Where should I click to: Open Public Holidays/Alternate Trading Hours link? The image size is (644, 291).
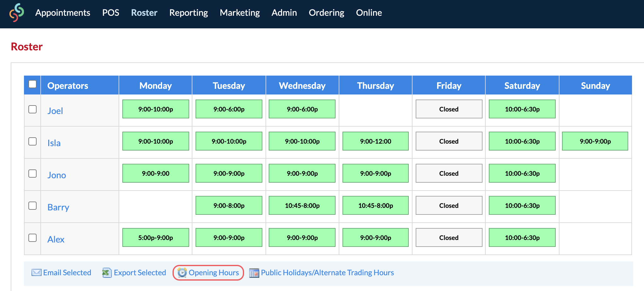tap(327, 273)
